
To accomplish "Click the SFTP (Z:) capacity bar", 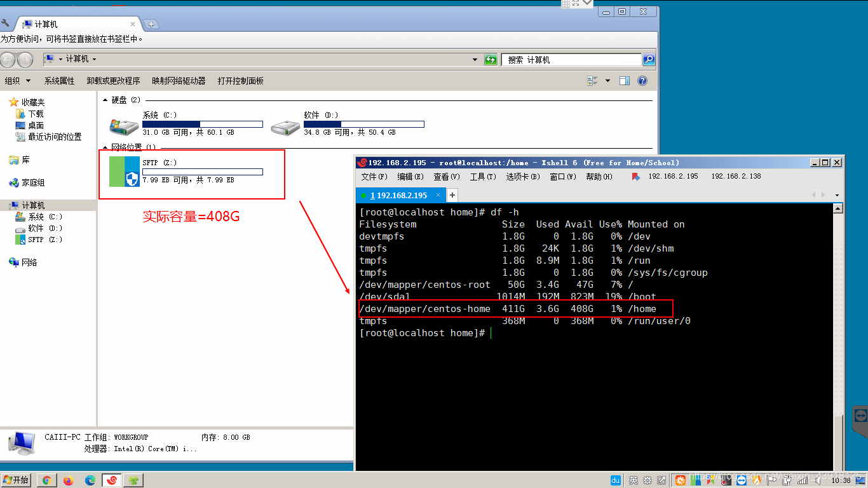I will tap(203, 172).
